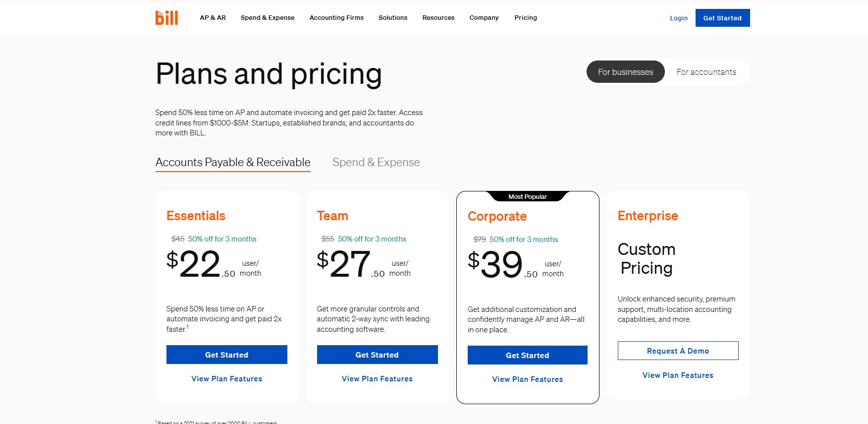Viewport: 868px width, 424px height.
Task: Request a demo for Enterprise
Action: 678,351
